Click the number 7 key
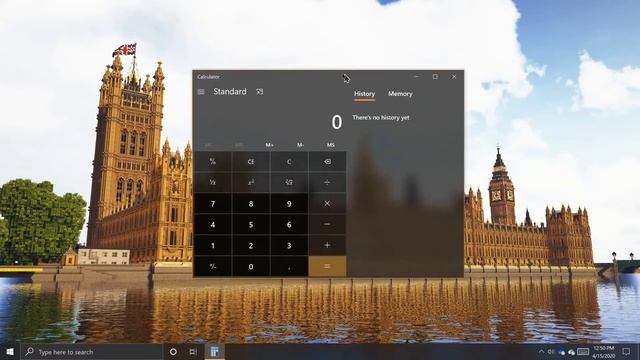Viewport: 640px width, 360px height. click(x=213, y=203)
